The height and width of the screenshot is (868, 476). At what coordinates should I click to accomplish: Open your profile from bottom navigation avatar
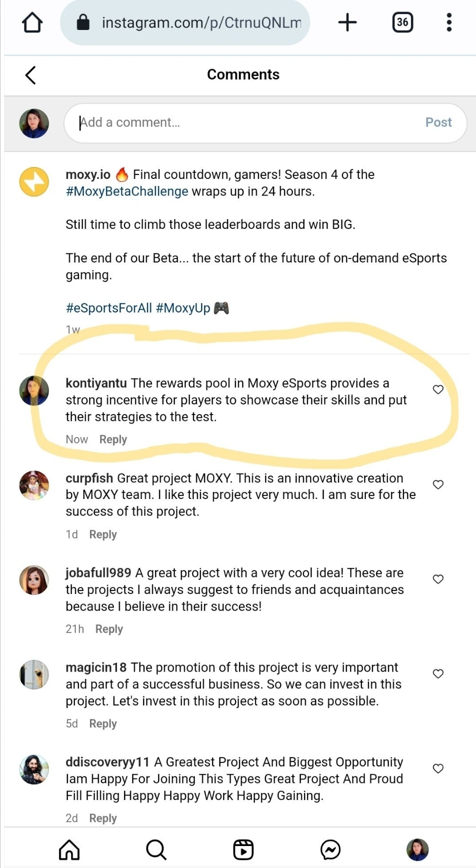click(417, 849)
